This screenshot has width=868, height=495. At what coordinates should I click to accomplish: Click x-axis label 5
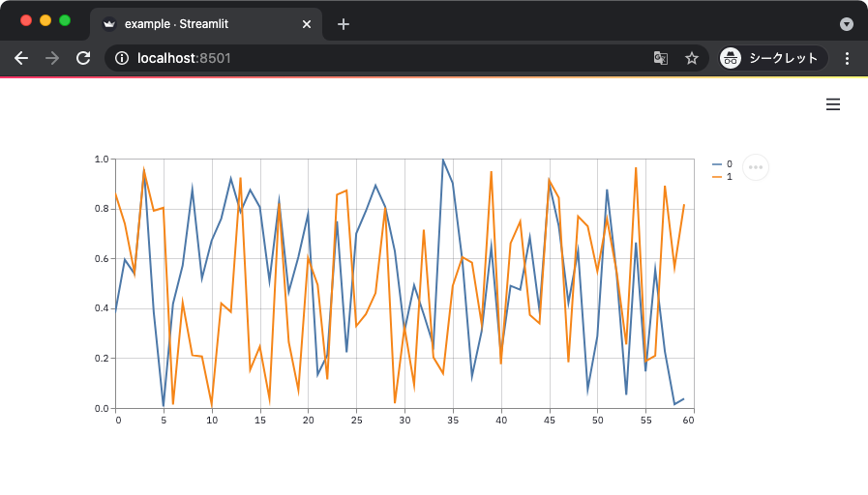click(x=164, y=421)
